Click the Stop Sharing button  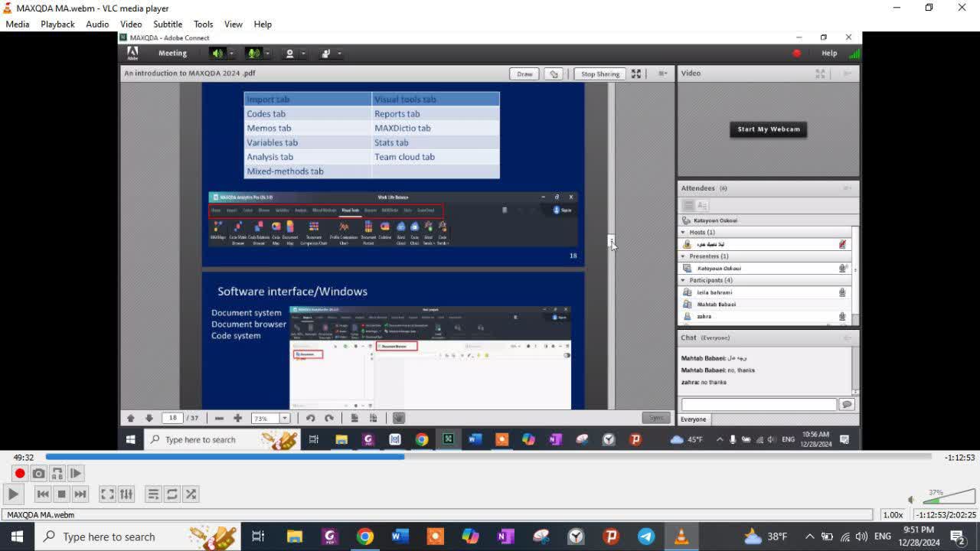(x=600, y=74)
